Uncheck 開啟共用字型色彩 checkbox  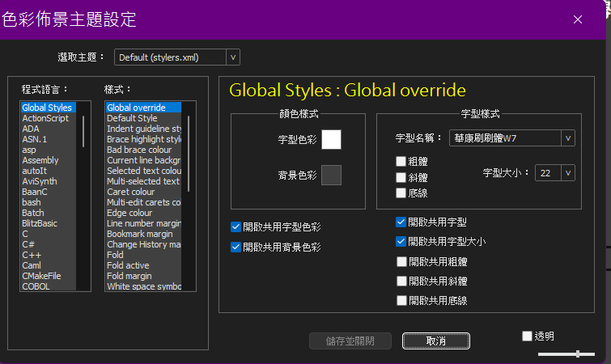coord(235,227)
